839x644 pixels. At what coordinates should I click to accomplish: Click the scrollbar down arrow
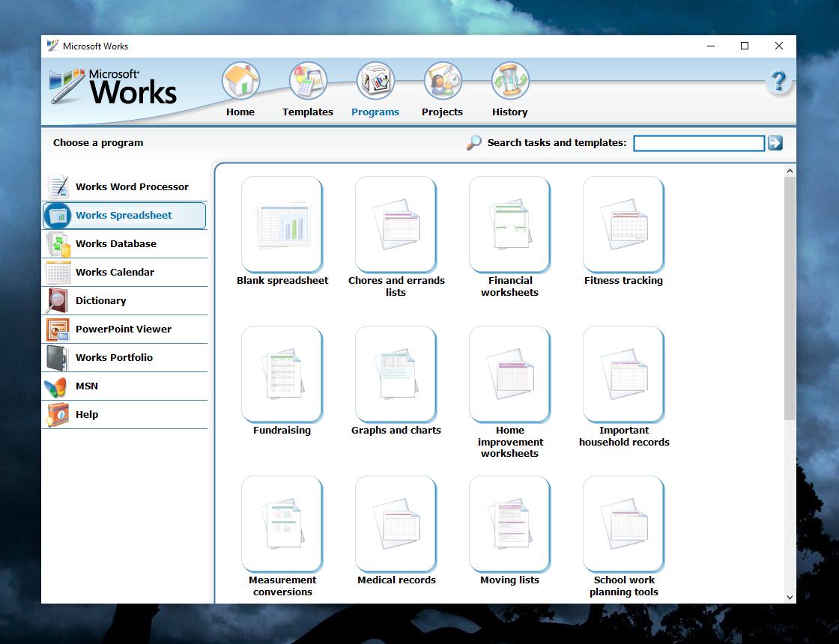coord(790,598)
